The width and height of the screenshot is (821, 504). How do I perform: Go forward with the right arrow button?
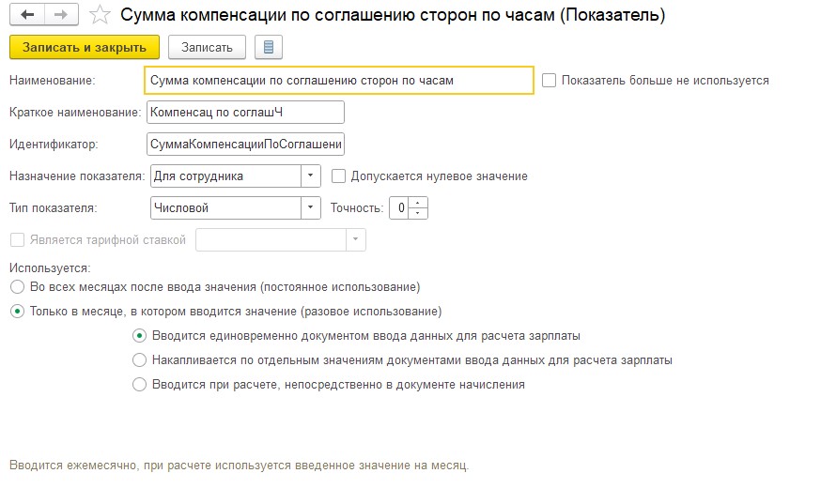click(61, 15)
